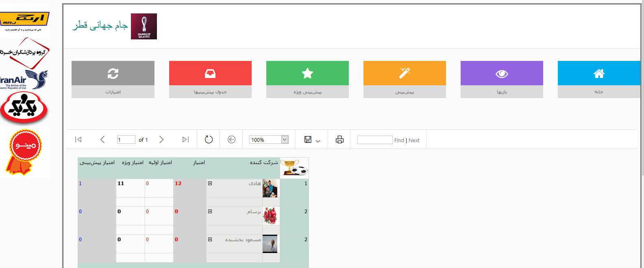This screenshot has width=644, height=268.
Task: Expand the row for مسعود بخشنده
Action: 210,240
